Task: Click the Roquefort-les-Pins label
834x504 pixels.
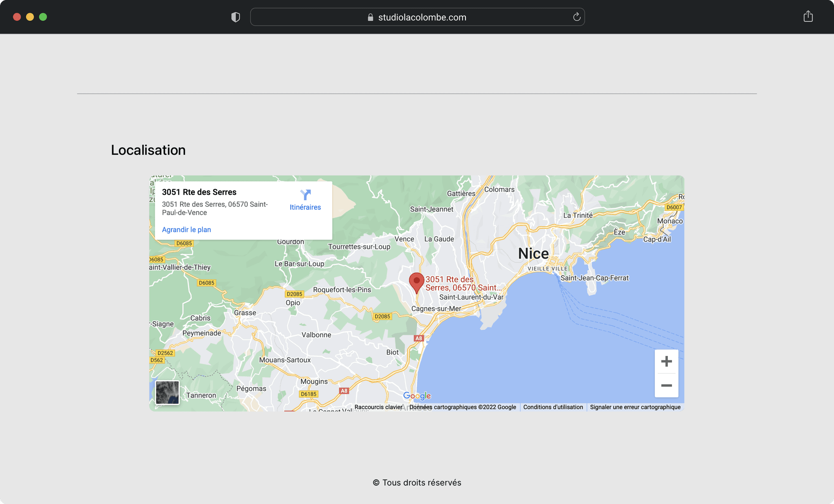Action: pos(342,290)
